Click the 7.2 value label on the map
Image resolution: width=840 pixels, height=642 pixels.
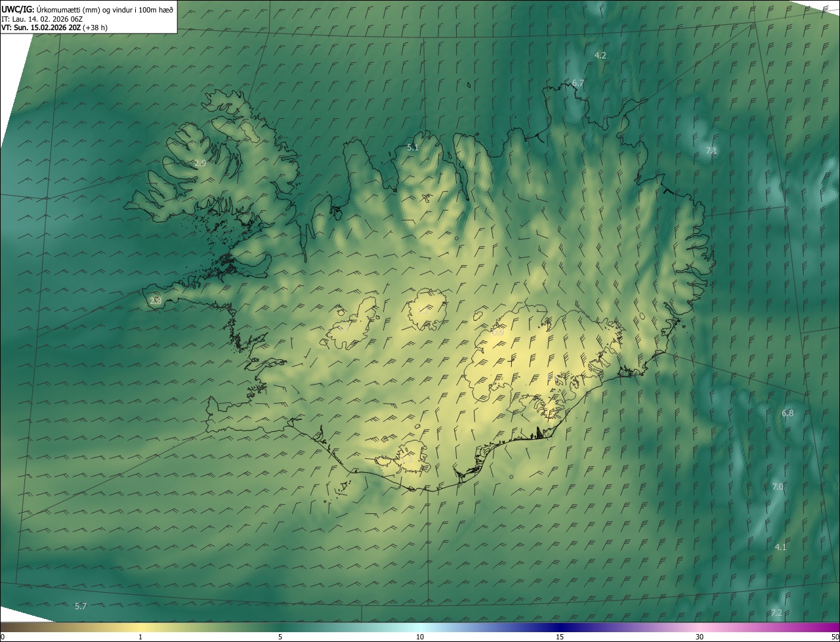click(776, 613)
